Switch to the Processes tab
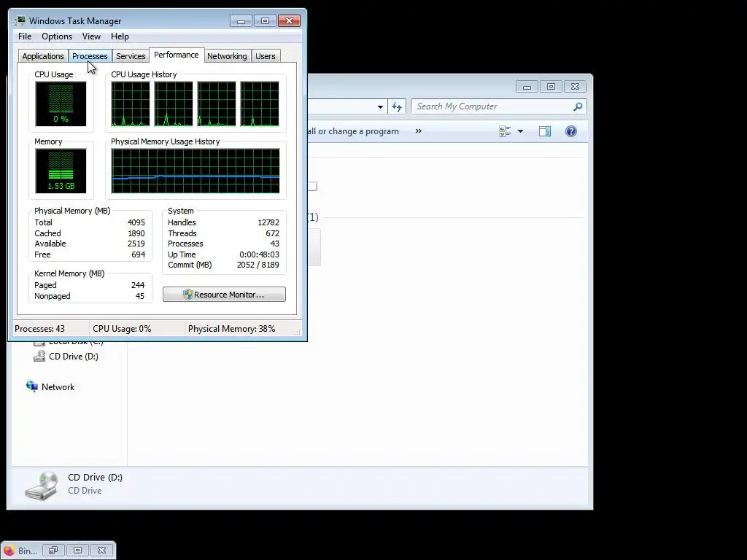This screenshot has width=747, height=560. 90,56
